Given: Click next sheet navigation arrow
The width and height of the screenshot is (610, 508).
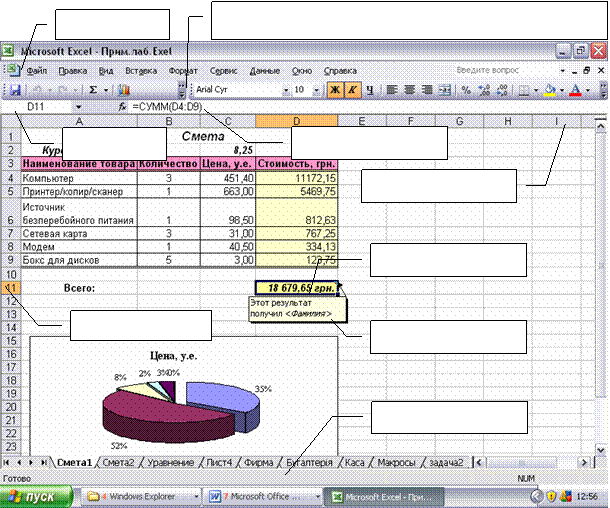Looking at the screenshot, I should [x=31, y=462].
